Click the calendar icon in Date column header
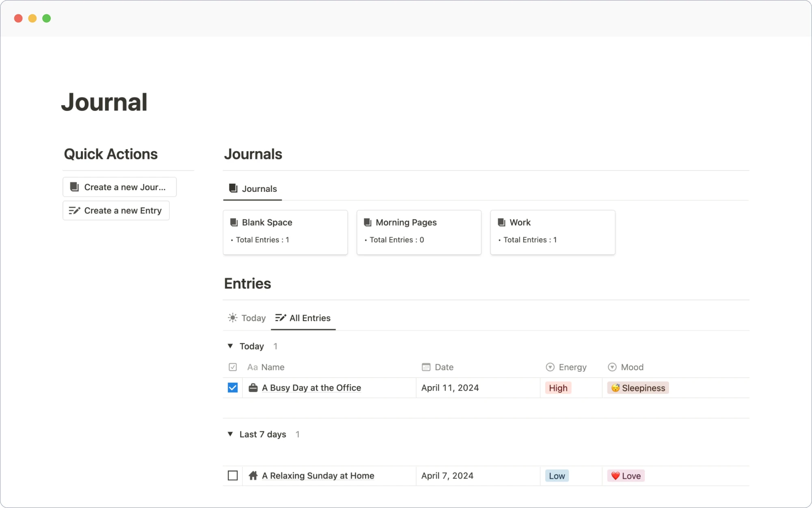 [426, 367]
